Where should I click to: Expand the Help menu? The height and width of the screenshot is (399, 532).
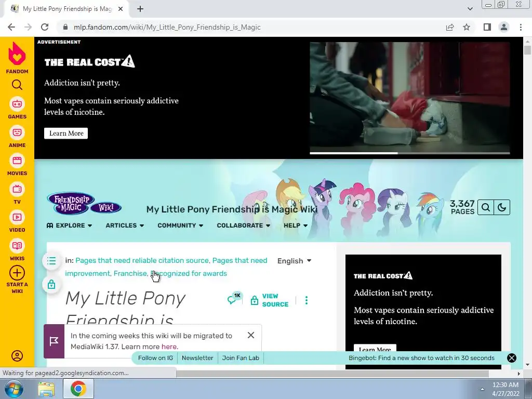click(296, 225)
